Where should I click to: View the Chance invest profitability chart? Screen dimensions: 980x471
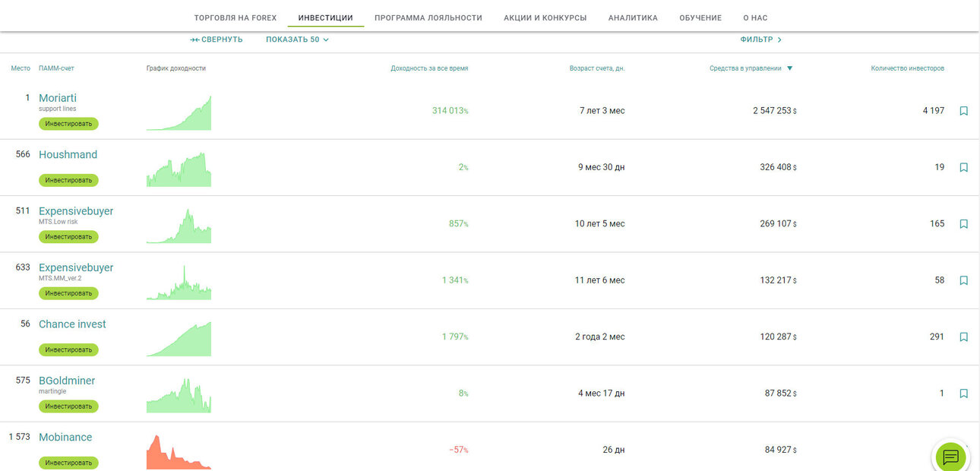pos(179,339)
